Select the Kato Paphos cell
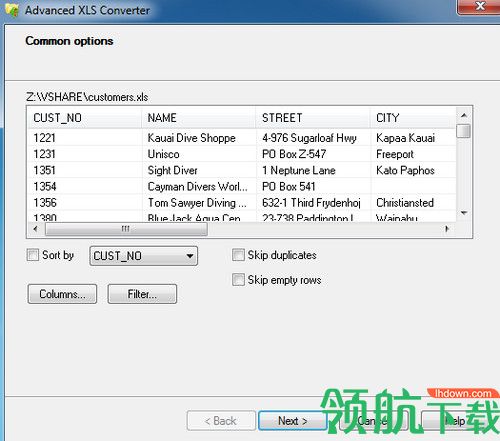 click(413, 170)
